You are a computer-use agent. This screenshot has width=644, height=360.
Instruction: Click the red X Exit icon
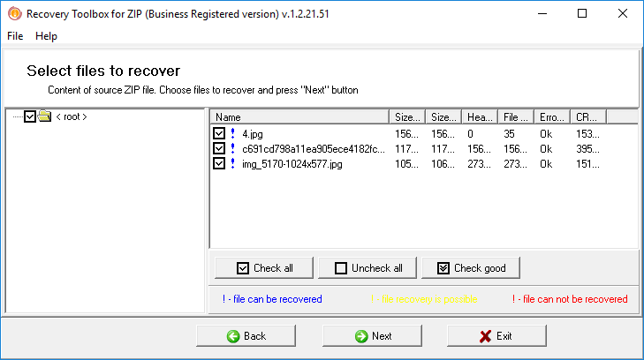[x=486, y=336]
